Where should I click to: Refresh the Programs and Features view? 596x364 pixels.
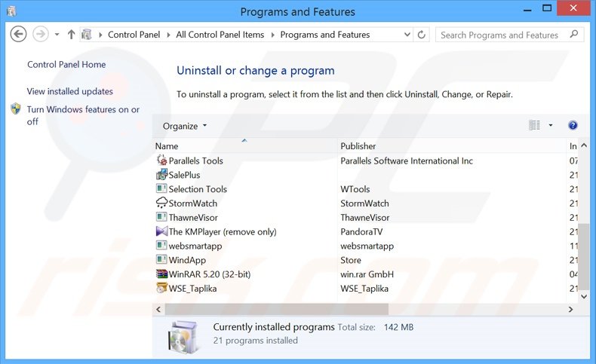(x=422, y=35)
